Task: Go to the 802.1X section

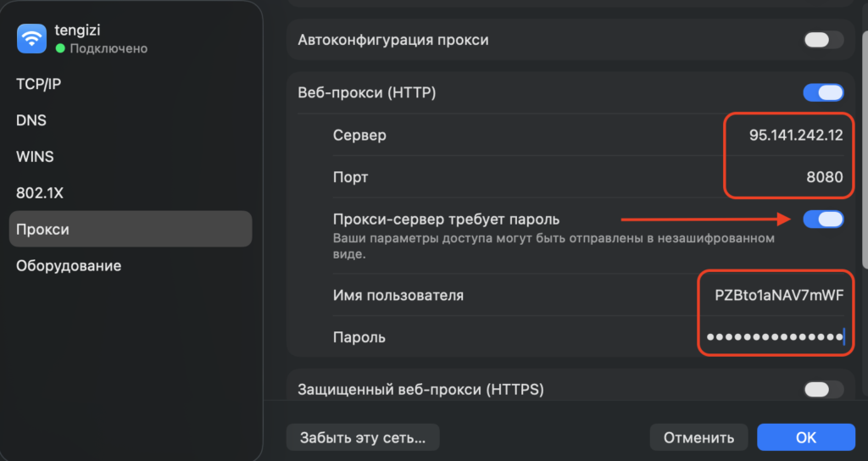Action: [40, 193]
